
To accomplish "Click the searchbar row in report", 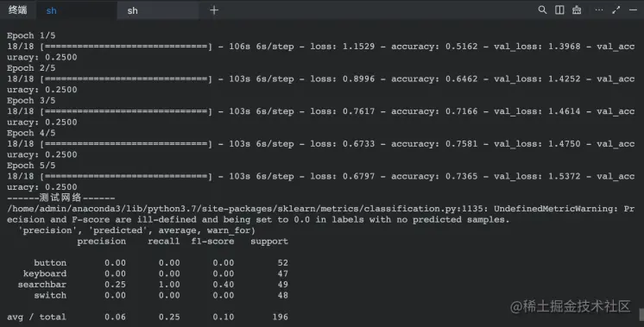I will (x=153, y=285).
